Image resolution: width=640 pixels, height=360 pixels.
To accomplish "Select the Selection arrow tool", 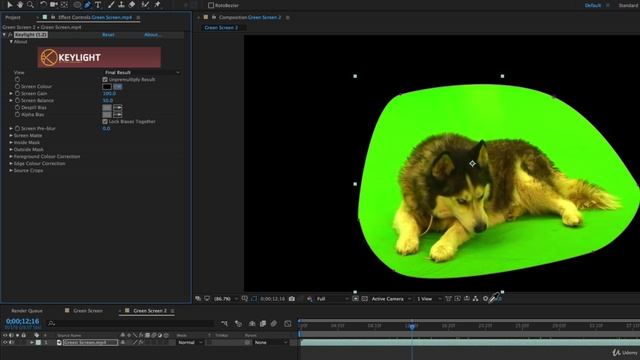I will (9, 4).
